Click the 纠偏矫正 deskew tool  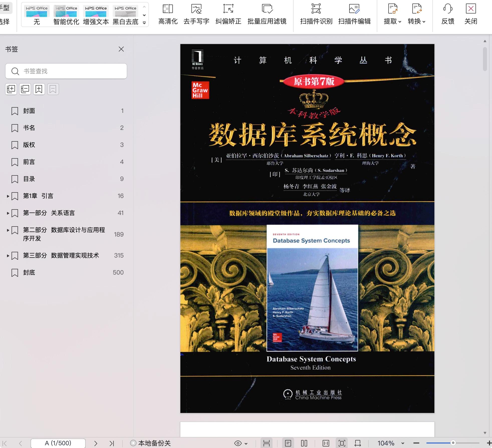[x=228, y=15]
